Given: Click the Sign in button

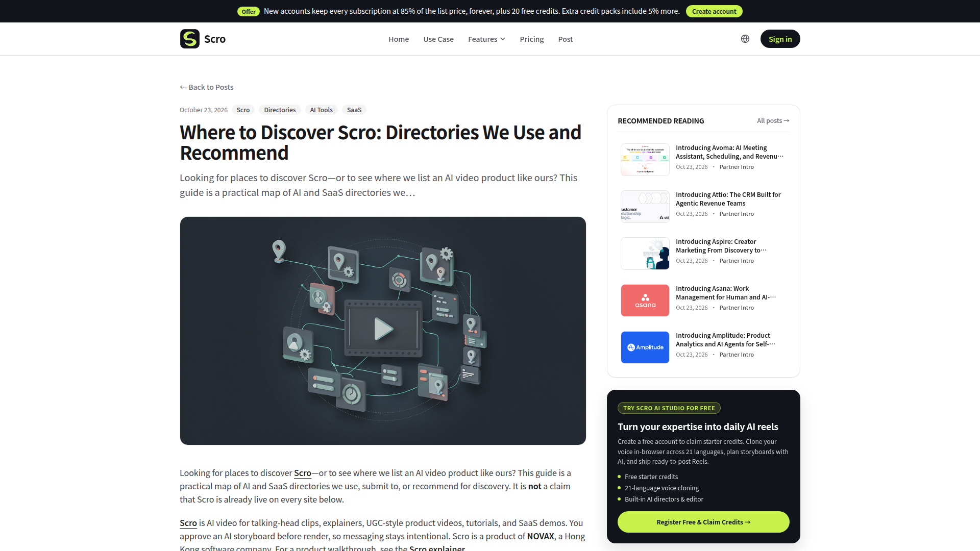Looking at the screenshot, I should (780, 39).
